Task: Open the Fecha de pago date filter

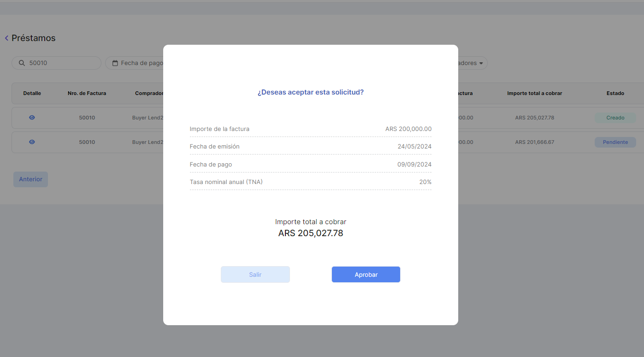Action: tap(137, 63)
